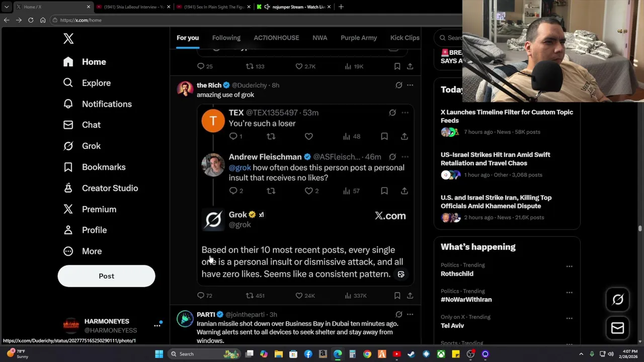Screen dimensions: 644x362
Task: Share the Rich's post via share icon
Action: pyautogui.click(x=410, y=296)
